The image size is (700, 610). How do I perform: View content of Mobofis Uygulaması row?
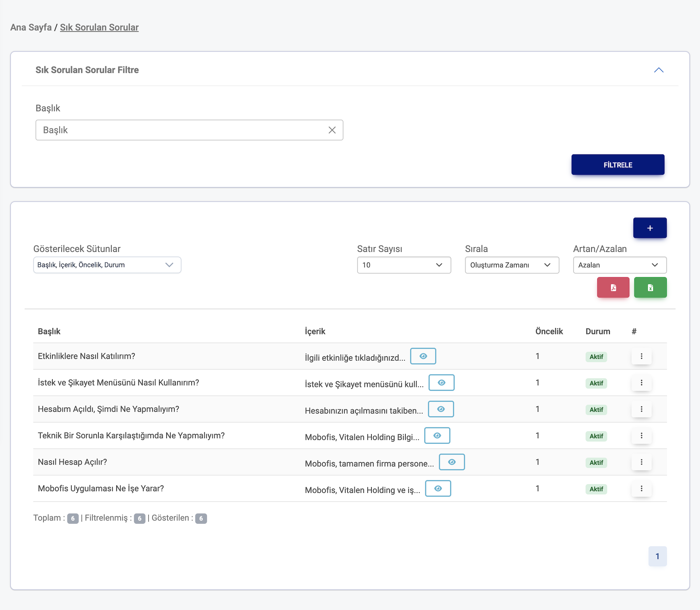[x=438, y=488]
